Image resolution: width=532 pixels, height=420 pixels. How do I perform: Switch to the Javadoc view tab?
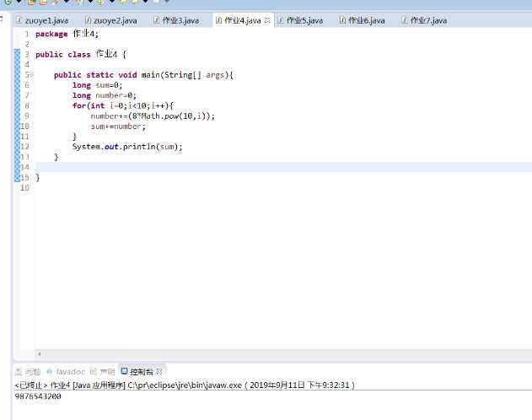pyautogui.click(x=66, y=371)
